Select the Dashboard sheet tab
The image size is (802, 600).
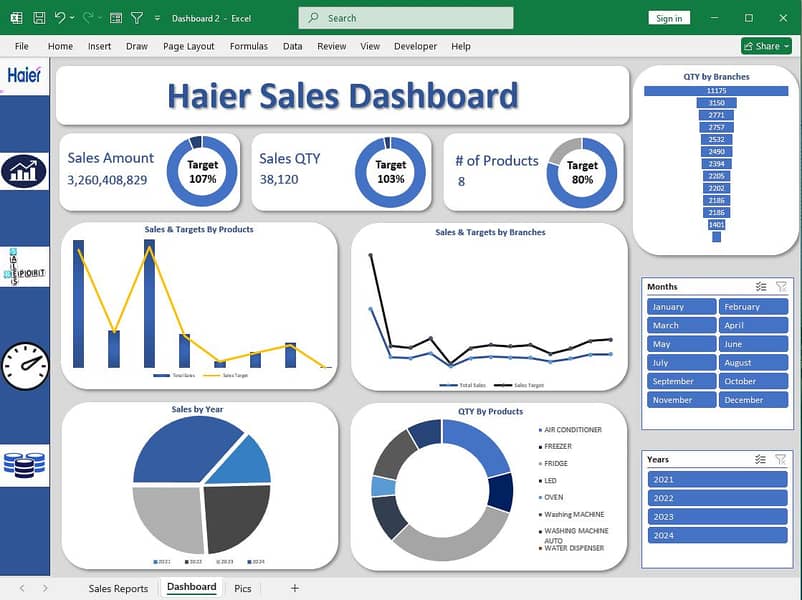coord(192,587)
